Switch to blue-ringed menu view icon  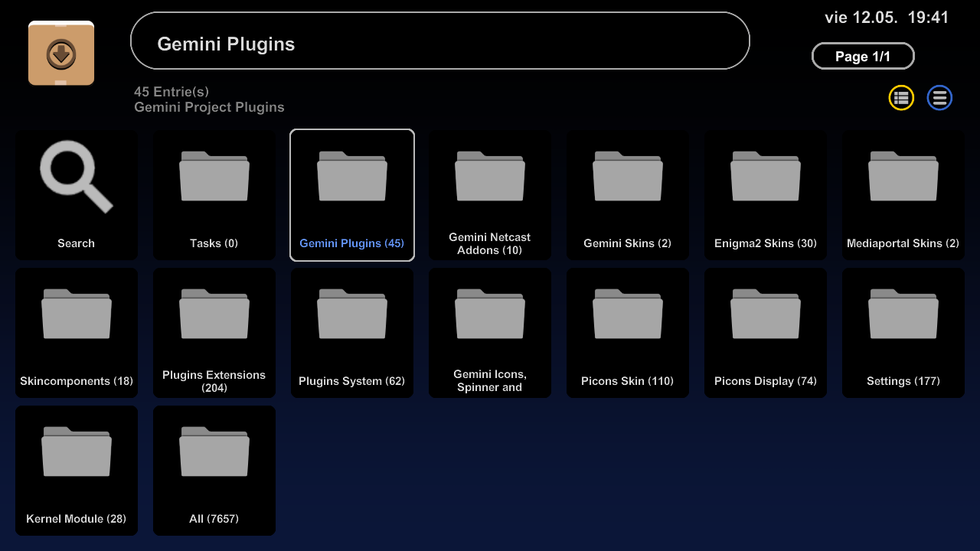pyautogui.click(x=939, y=98)
